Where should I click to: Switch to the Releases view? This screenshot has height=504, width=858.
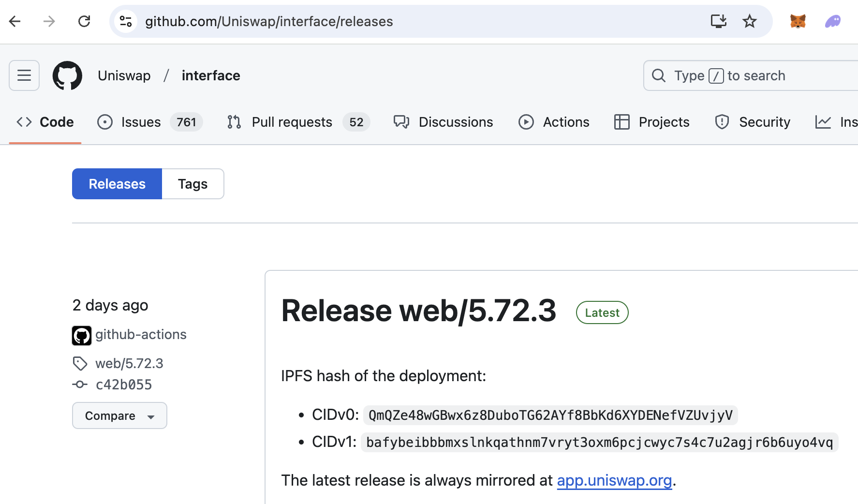[x=117, y=184]
